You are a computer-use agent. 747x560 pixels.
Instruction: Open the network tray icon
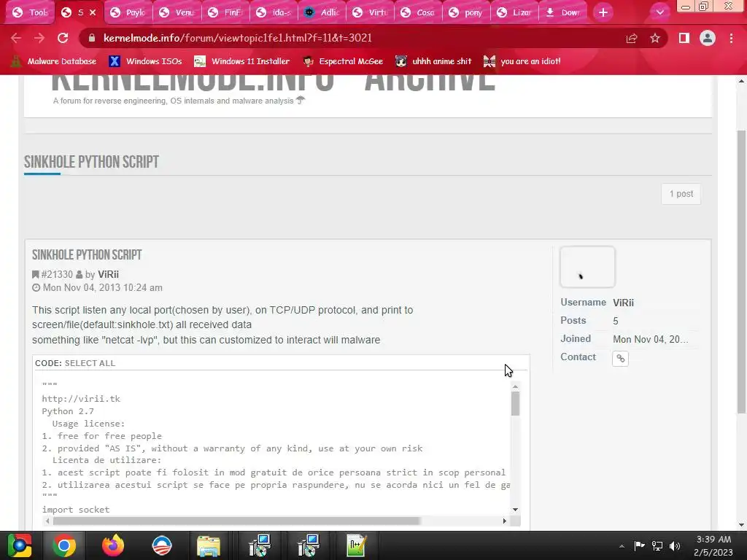click(x=657, y=545)
